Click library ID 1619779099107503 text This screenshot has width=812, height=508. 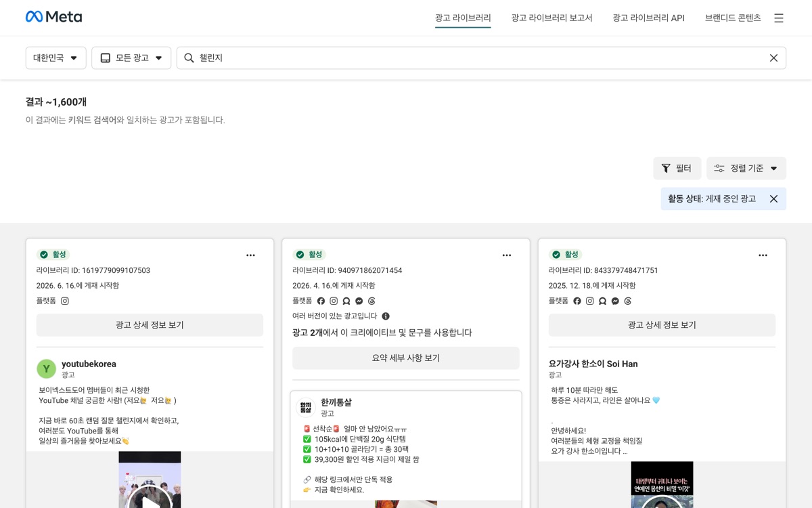pos(93,270)
